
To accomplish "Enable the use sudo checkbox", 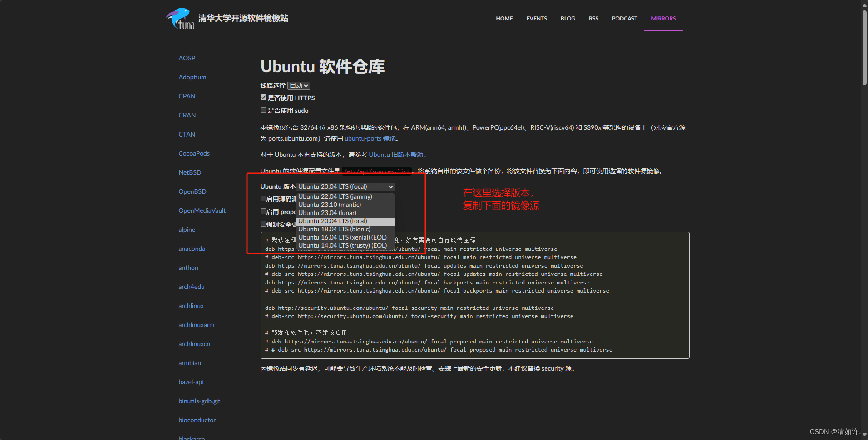I will tap(263, 110).
